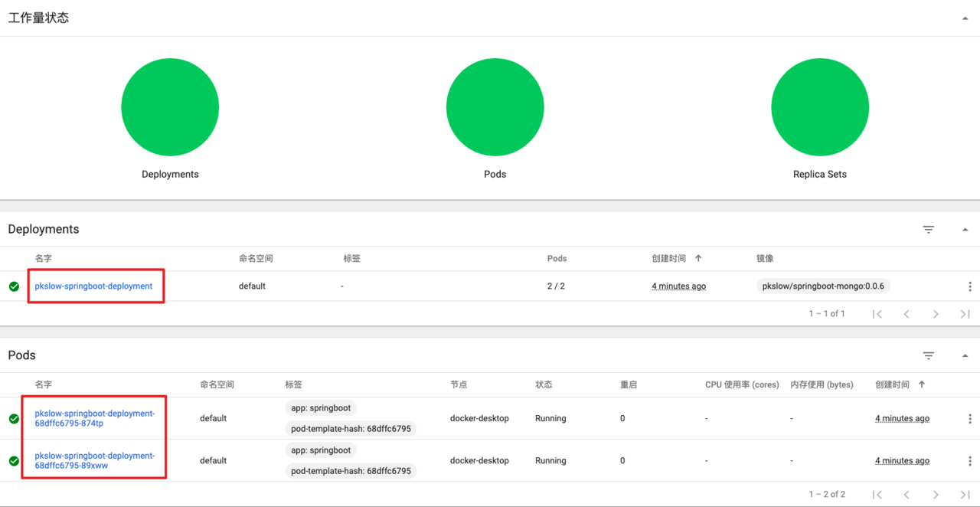980x507 pixels.
Task: Go to last page in Pods pagination
Action: click(965, 495)
